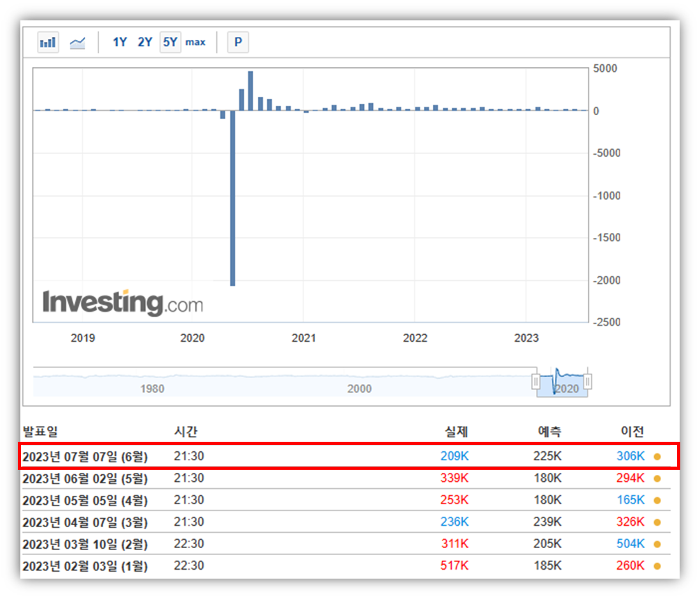Click the 시간 column header
700x599 pixels.
click(x=186, y=432)
